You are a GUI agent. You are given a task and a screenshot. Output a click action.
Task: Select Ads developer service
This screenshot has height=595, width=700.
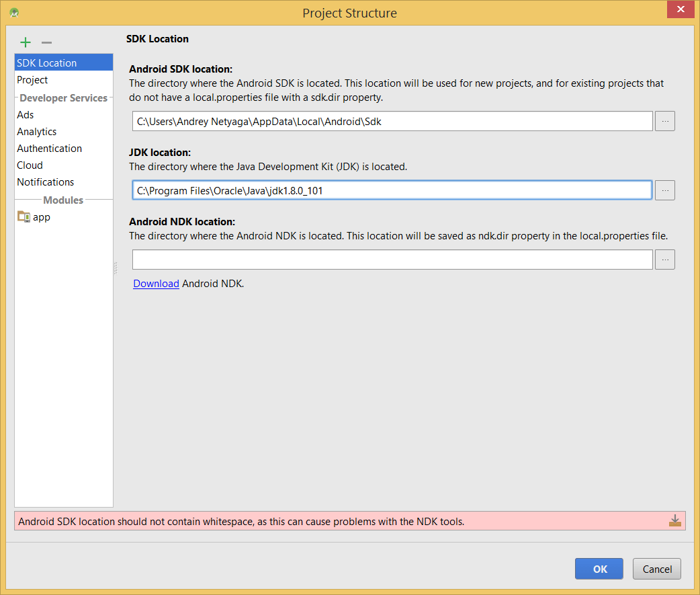point(64,114)
